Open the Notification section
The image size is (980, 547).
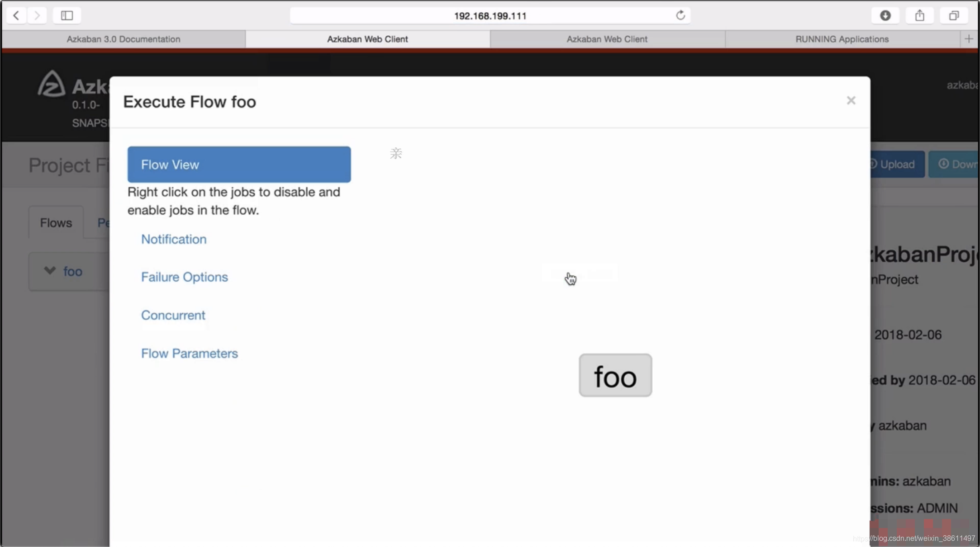(x=174, y=239)
